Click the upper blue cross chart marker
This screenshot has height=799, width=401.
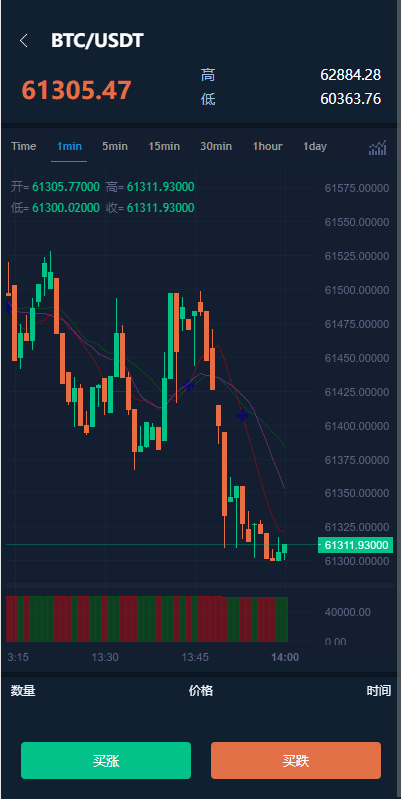[x=189, y=385]
